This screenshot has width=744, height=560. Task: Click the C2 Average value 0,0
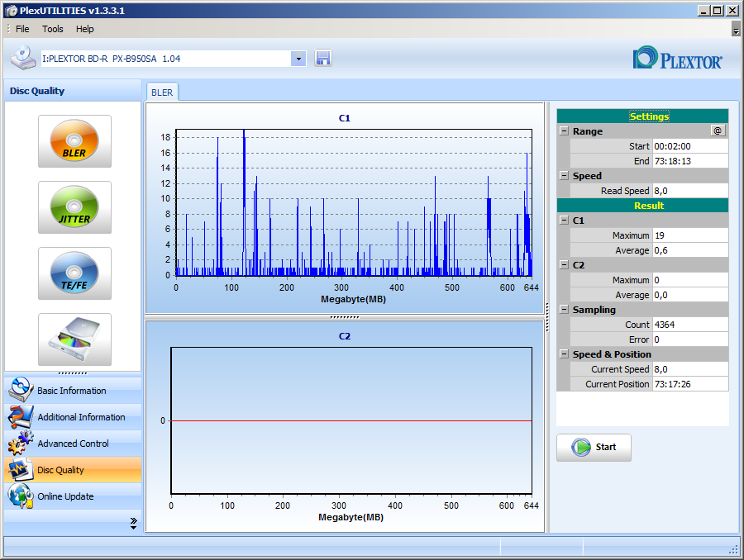coord(690,295)
